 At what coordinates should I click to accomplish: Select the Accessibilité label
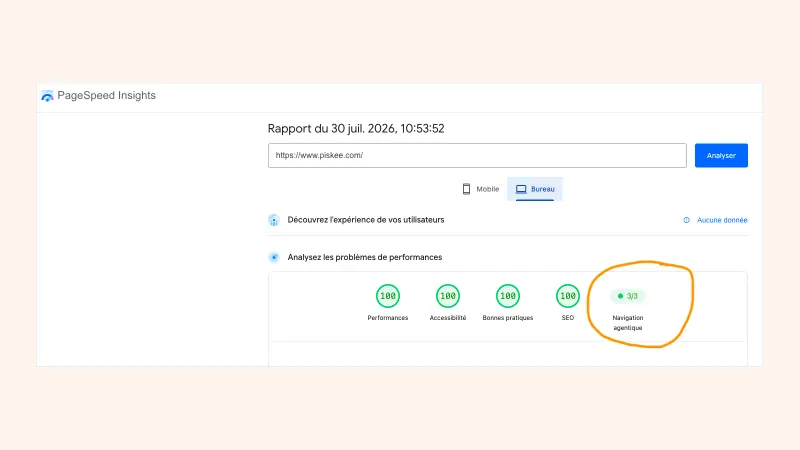[x=448, y=318]
